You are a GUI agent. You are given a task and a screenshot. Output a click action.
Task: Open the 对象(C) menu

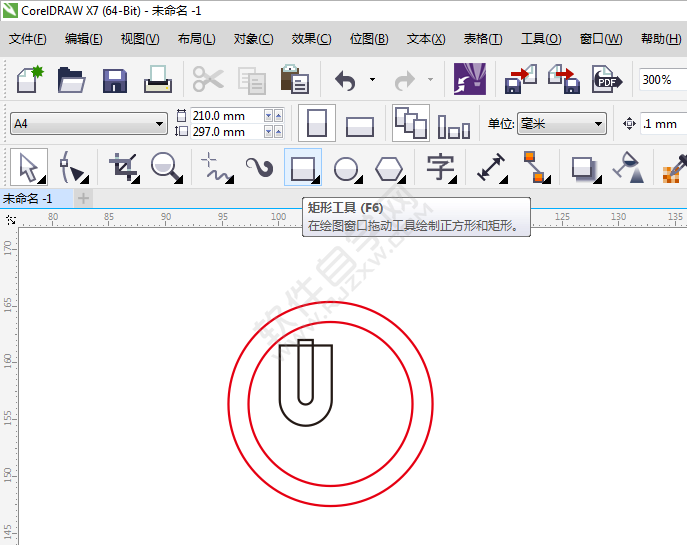pos(253,39)
